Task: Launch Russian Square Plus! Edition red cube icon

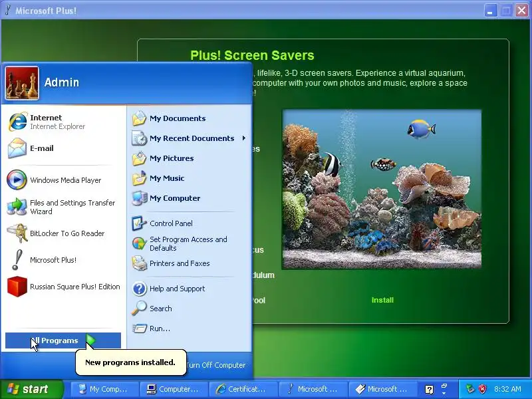Action: click(17, 287)
